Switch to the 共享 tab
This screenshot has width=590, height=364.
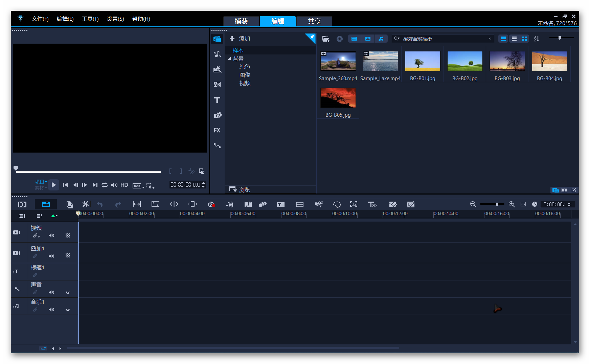coord(314,21)
